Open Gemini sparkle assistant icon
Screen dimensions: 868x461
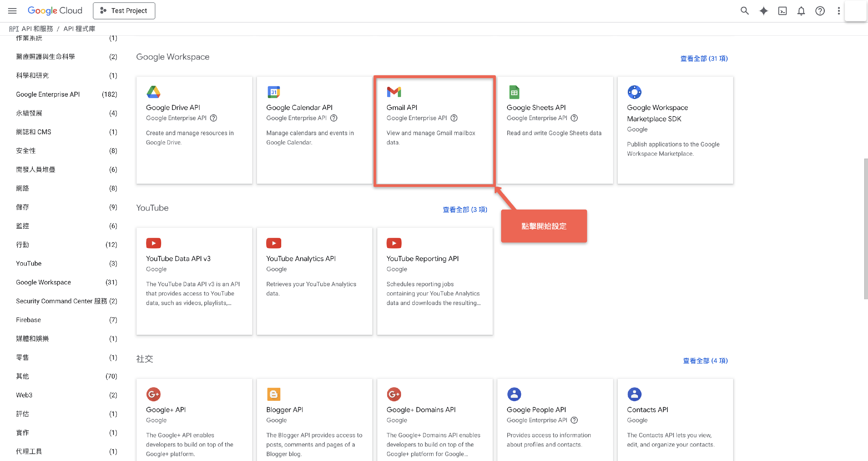pyautogui.click(x=763, y=11)
